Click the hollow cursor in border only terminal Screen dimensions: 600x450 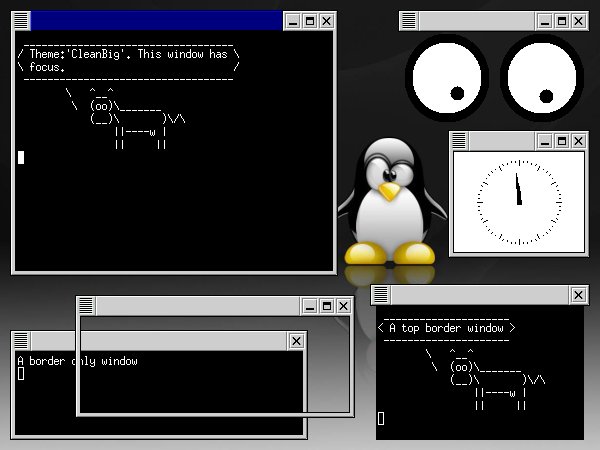pos(21,374)
